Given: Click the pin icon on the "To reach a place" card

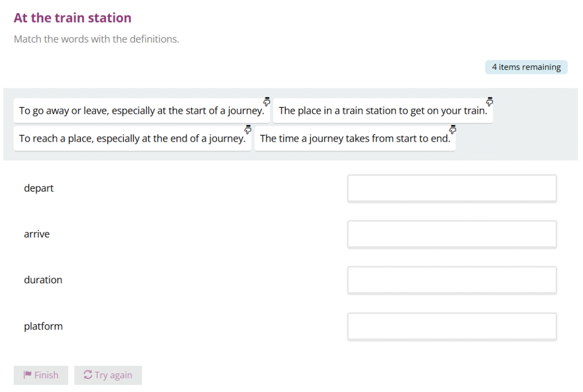Looking at the screenshot, I should (248, 129).
